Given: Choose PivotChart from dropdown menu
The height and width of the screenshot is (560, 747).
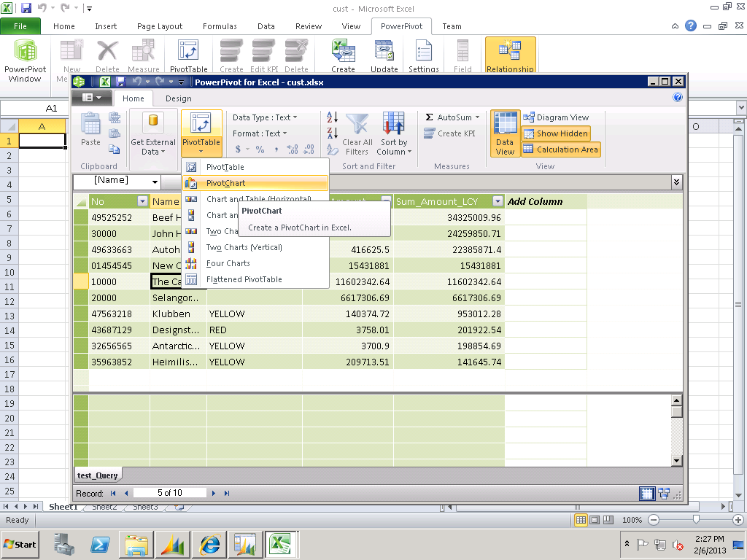Looking at the screenshot, I should pos(255,183).
